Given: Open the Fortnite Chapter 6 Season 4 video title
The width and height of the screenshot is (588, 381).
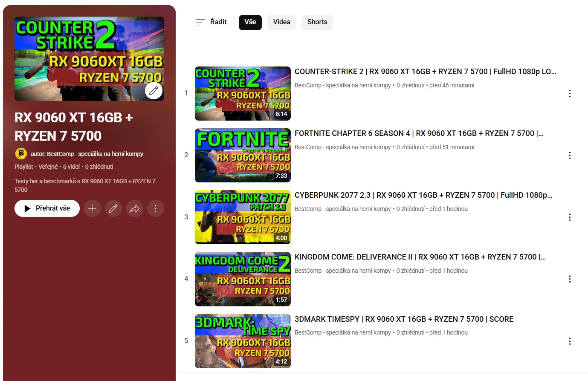Looking at the screenshot, I should (x=419, y=133).
